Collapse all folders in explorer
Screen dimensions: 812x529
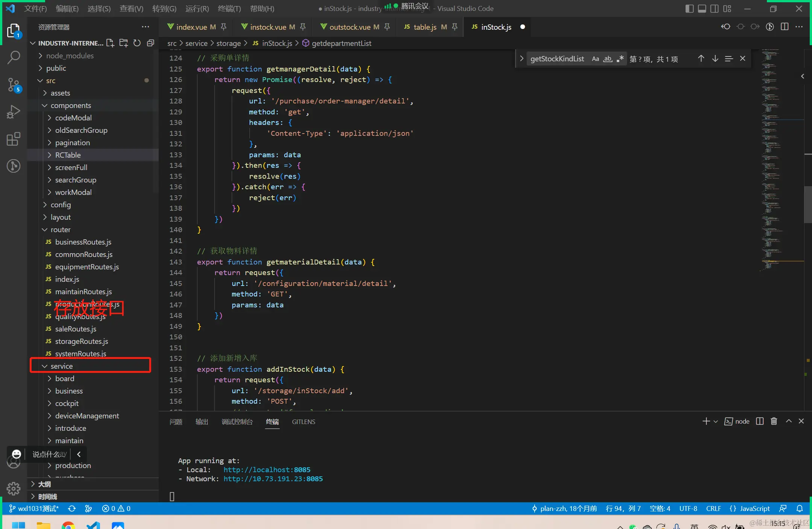[x=150, y=43]
